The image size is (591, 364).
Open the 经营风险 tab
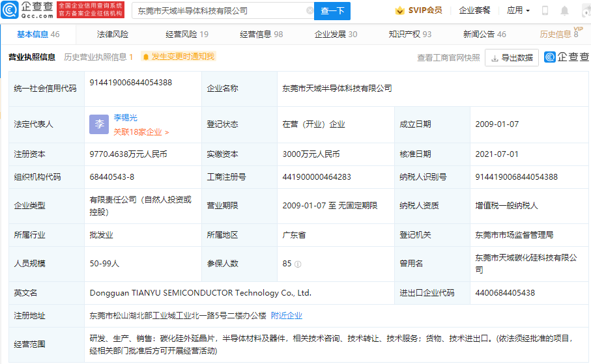pyautogui.click(x=187, y=35)
